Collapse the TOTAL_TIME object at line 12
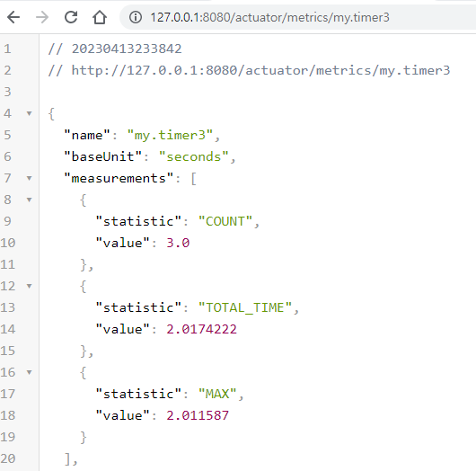476x471 pixels. point(29,286)
